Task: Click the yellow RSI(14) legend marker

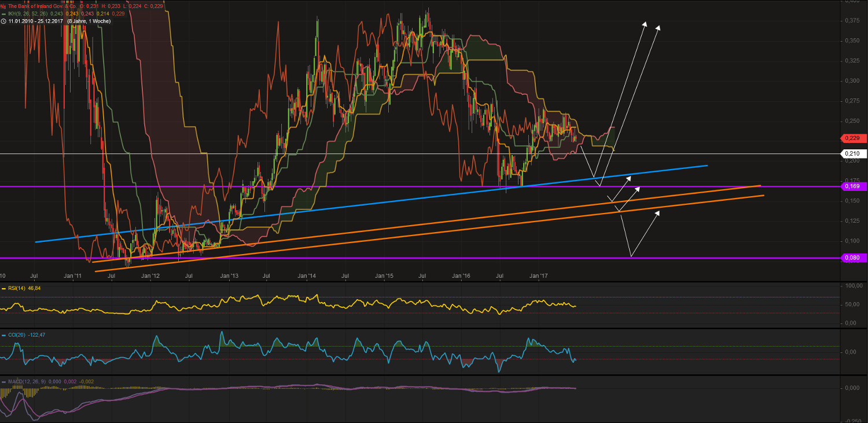Action: pyautogui.click(x=3, y=288)
